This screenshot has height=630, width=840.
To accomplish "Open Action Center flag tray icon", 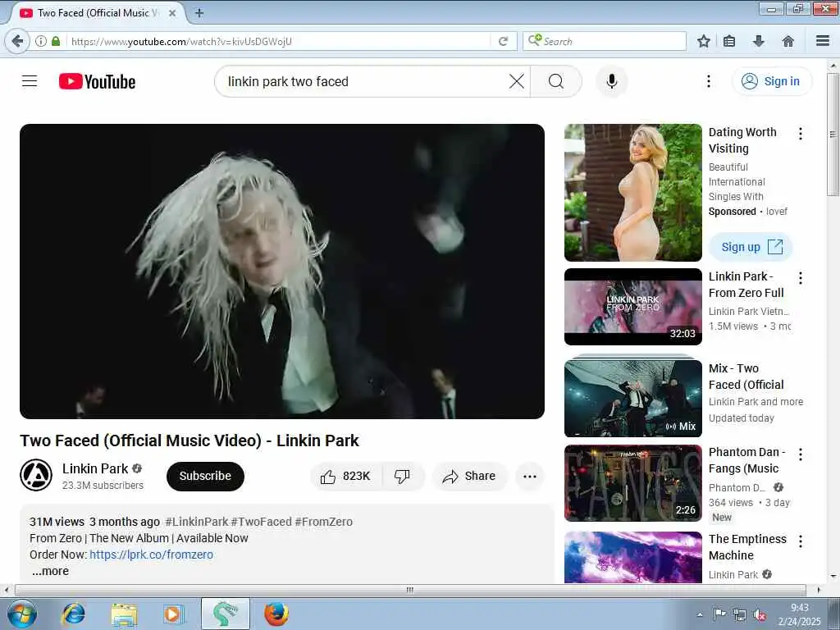I will click(719, 615).
